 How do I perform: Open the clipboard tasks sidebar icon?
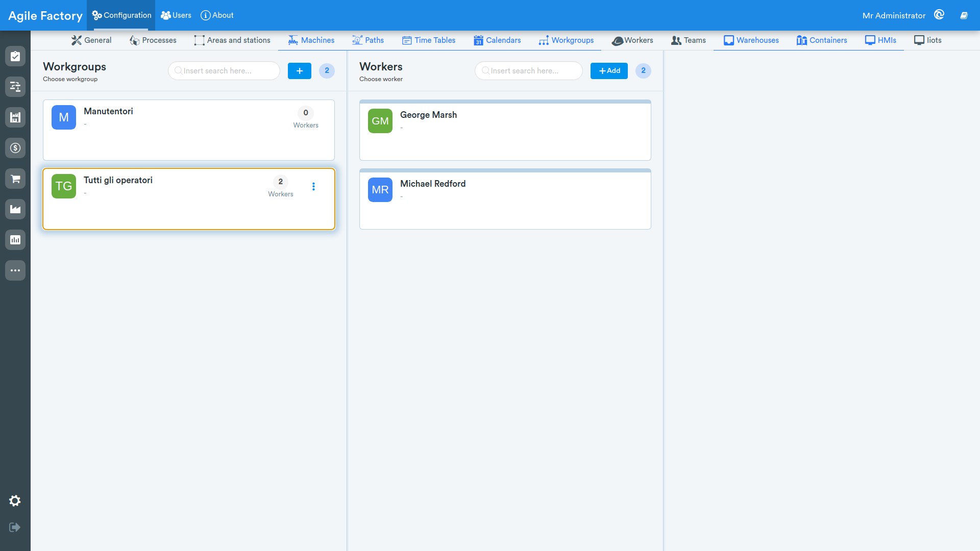(15, 56)
